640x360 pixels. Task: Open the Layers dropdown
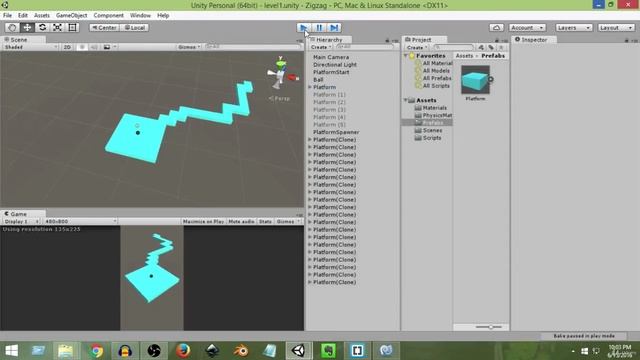[x=573, y=27]
